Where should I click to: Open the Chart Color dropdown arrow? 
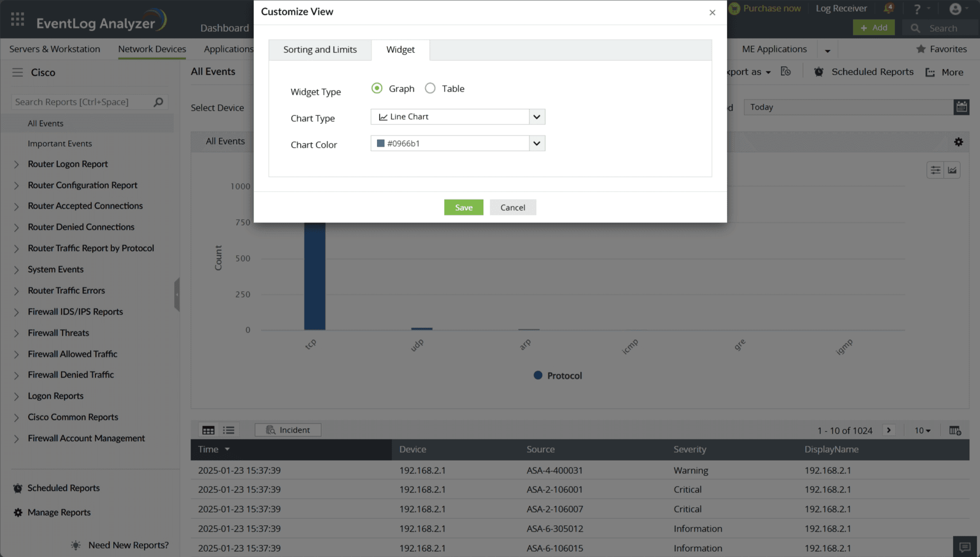coord(537,143)
